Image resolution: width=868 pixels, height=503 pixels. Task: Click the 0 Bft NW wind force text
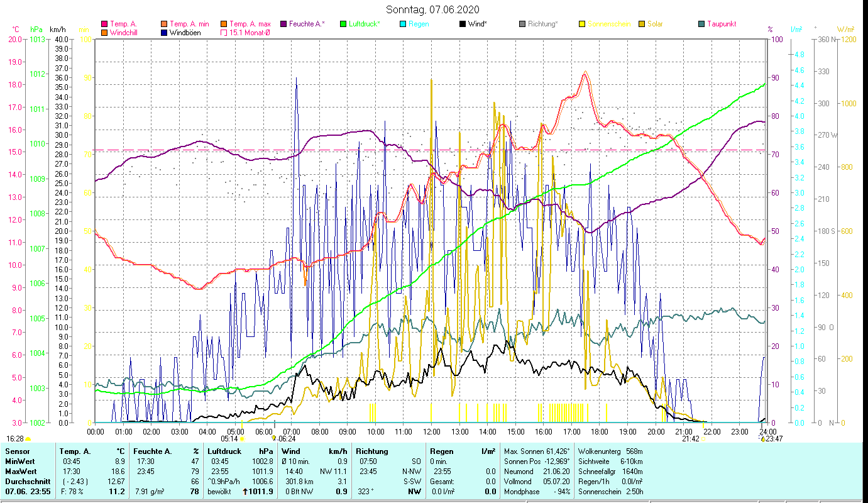pos(299,492)
